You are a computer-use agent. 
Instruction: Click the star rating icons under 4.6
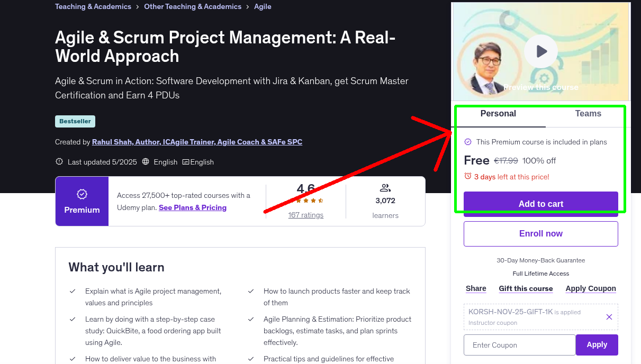pos(305,201)
